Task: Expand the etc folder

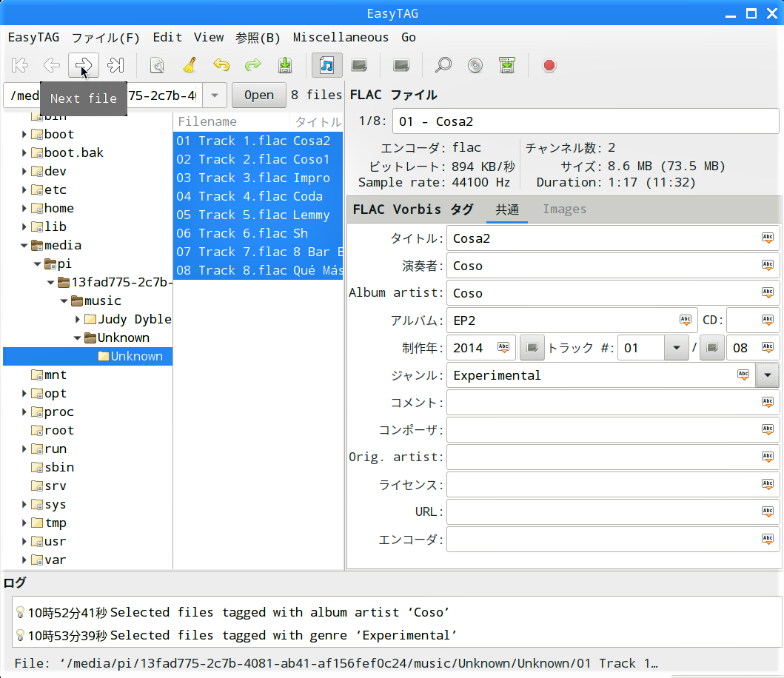Action: coord(24,189)
